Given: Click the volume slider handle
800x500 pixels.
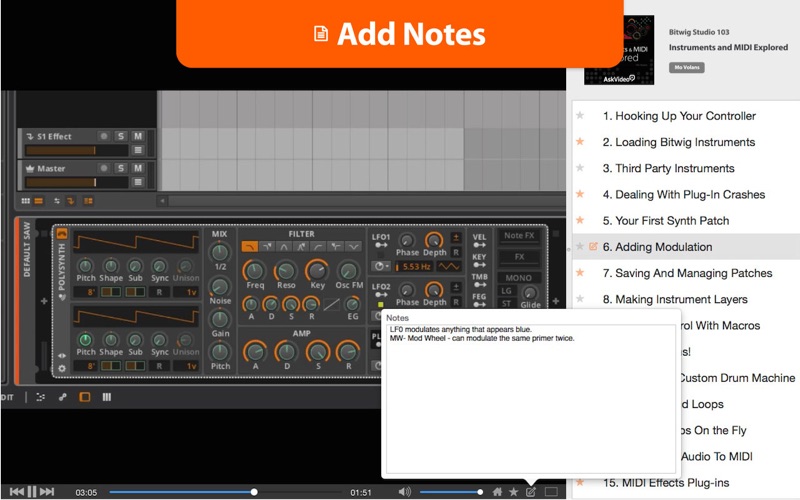Looking at the screenshot, I should point(480,492).
